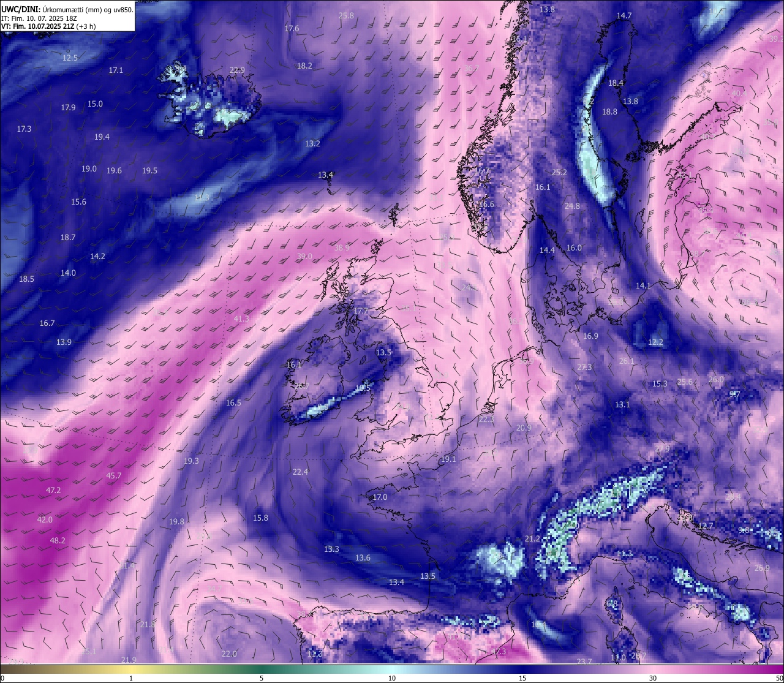784x683 pixels.
Task: Click the 18.8 value label
Action: tap(609, 111)
